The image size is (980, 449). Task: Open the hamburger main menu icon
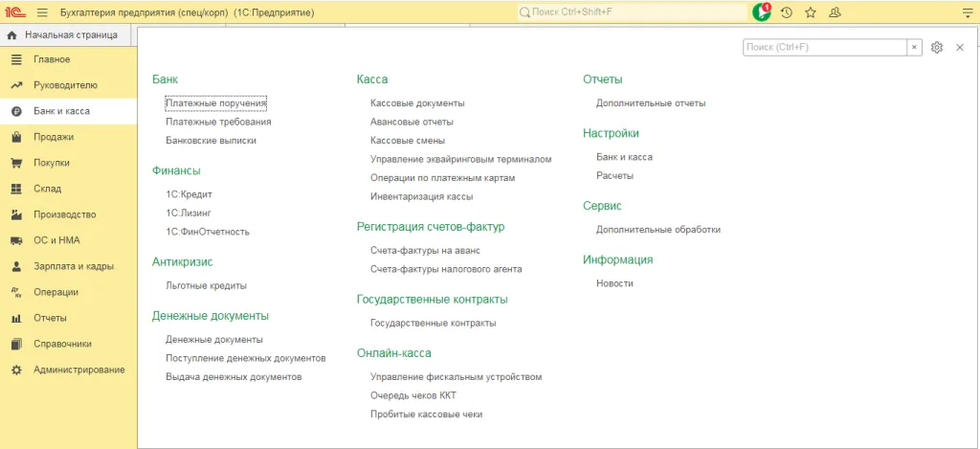tap(42, 11)
